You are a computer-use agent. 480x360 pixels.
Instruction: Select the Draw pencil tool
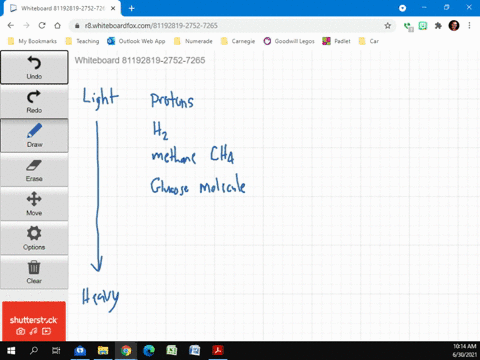[34, 135]
